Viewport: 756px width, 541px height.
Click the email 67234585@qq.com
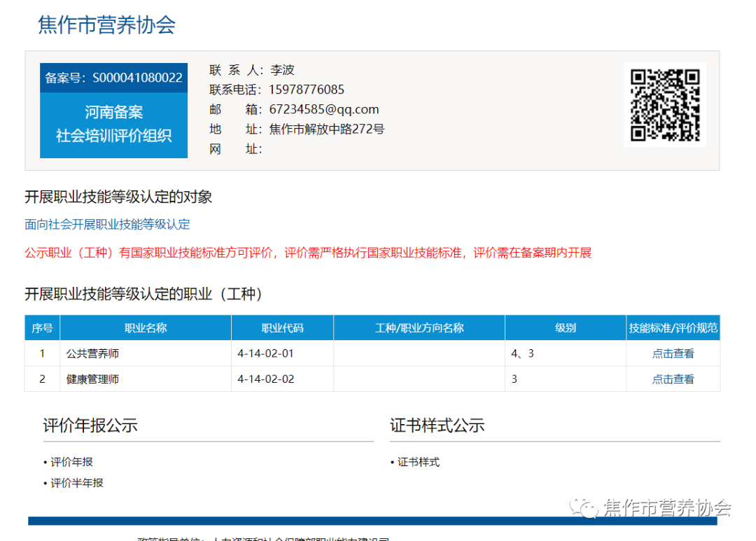click(x=324, y=109)
